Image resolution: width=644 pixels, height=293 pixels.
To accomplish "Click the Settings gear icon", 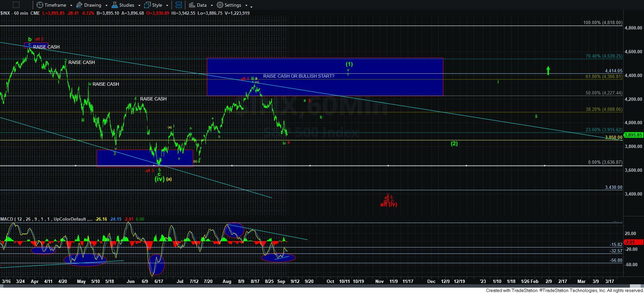I will click(220, 5).
